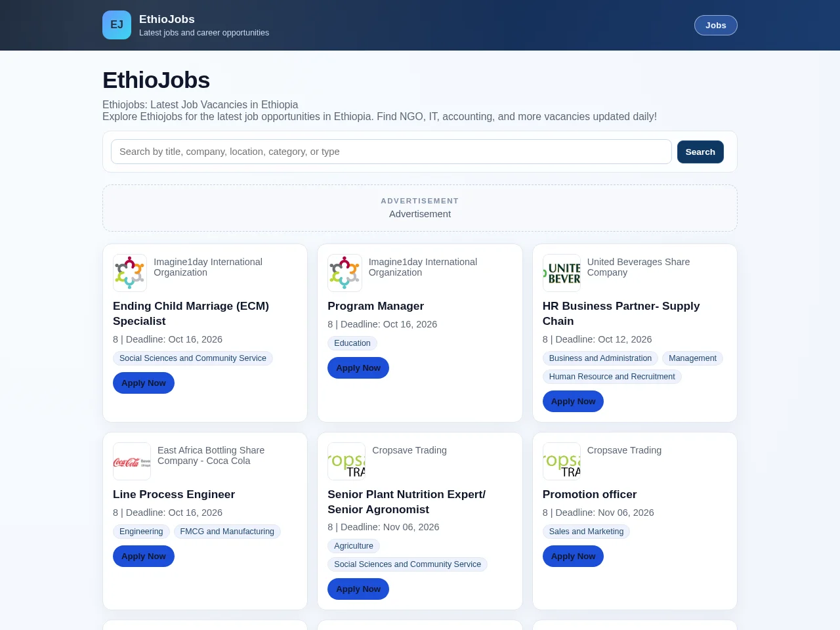
Task: Apply Now for Senior Plant Nutrition Expert
Action: pos(358,589)
